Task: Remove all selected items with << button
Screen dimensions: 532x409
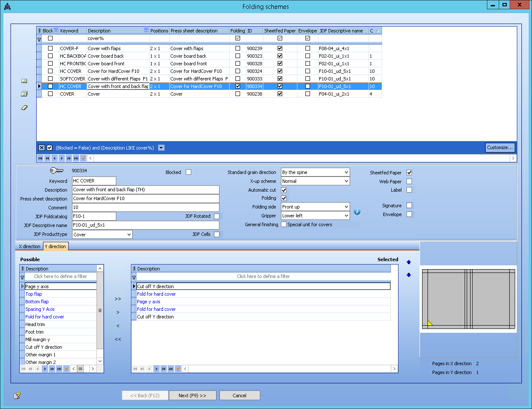Action: (118, 339)
